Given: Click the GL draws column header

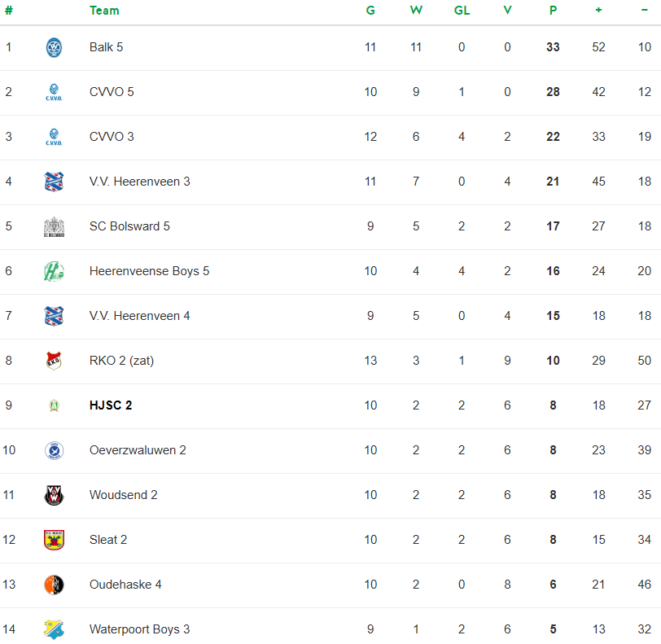Looking at the screenshot, I should tap(462, 11).
